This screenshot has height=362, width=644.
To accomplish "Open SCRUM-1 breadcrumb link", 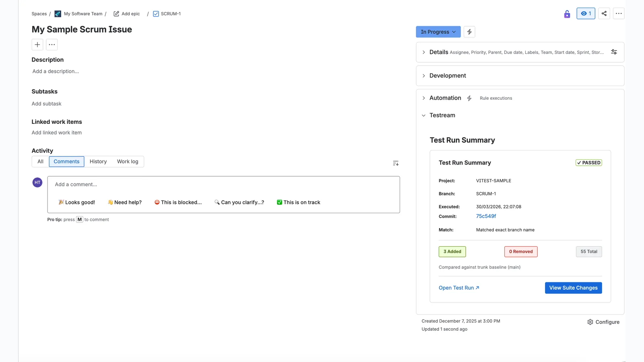I will (171, 14).
